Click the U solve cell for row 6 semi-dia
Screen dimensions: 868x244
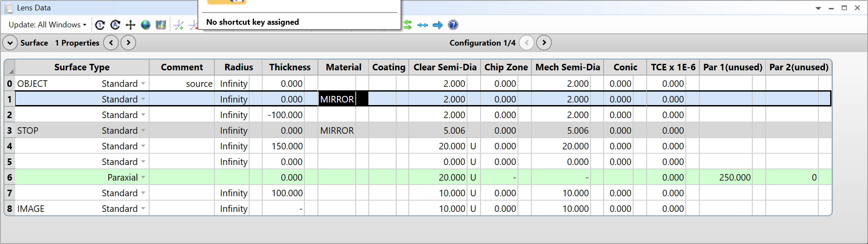(x=473, y=177)
